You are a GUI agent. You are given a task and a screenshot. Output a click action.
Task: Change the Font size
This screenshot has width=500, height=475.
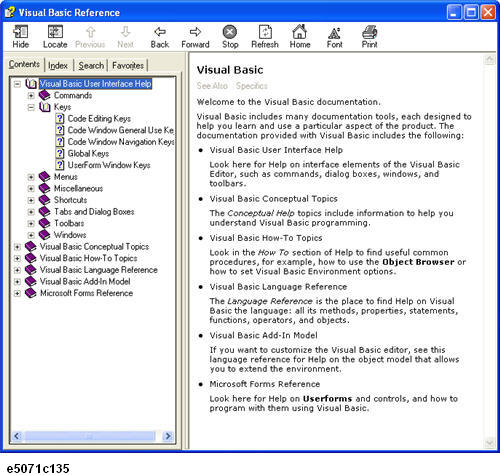pos(334,36)
